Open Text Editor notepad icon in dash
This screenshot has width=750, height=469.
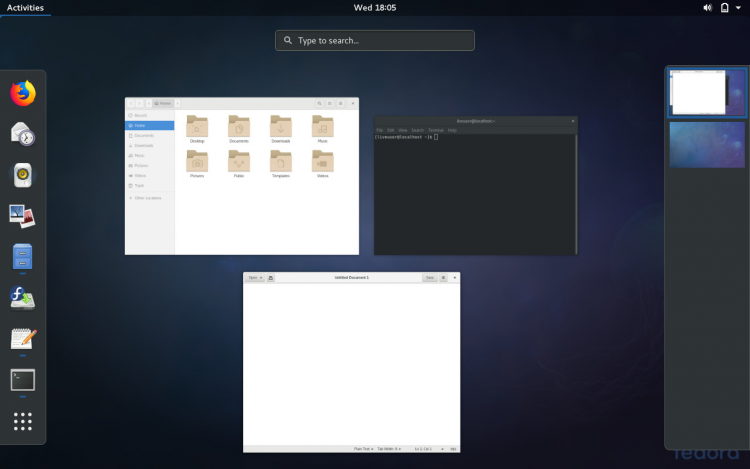[x=23, y=339]
